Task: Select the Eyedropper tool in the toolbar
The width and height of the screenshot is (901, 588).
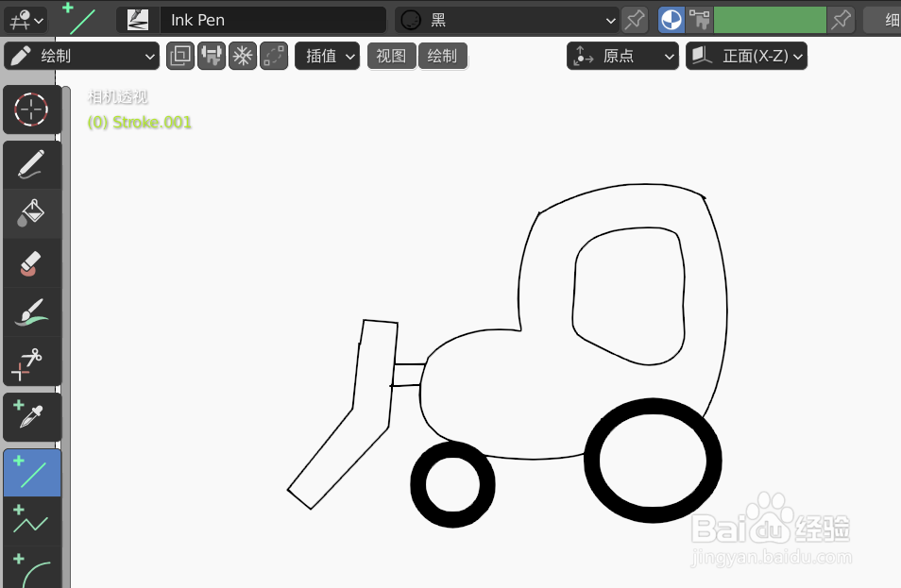Action: click(x=32, y=416)
